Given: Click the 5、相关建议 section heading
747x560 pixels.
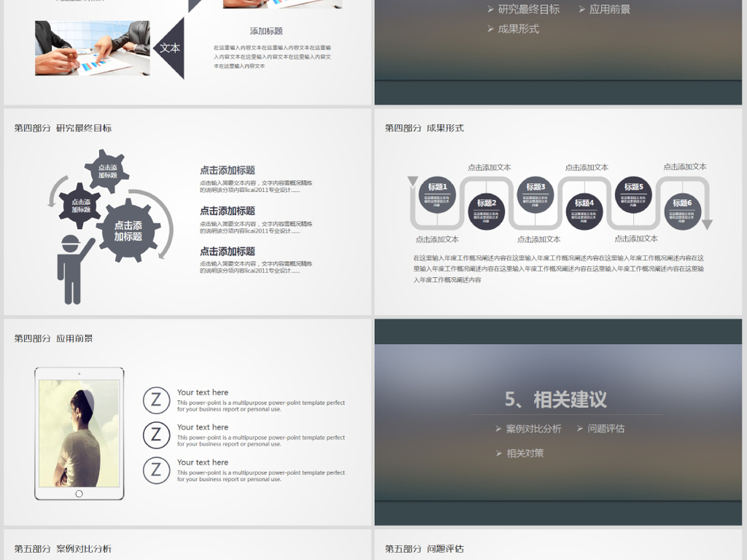Looking at the screenshot, I should tap(556, 400).
